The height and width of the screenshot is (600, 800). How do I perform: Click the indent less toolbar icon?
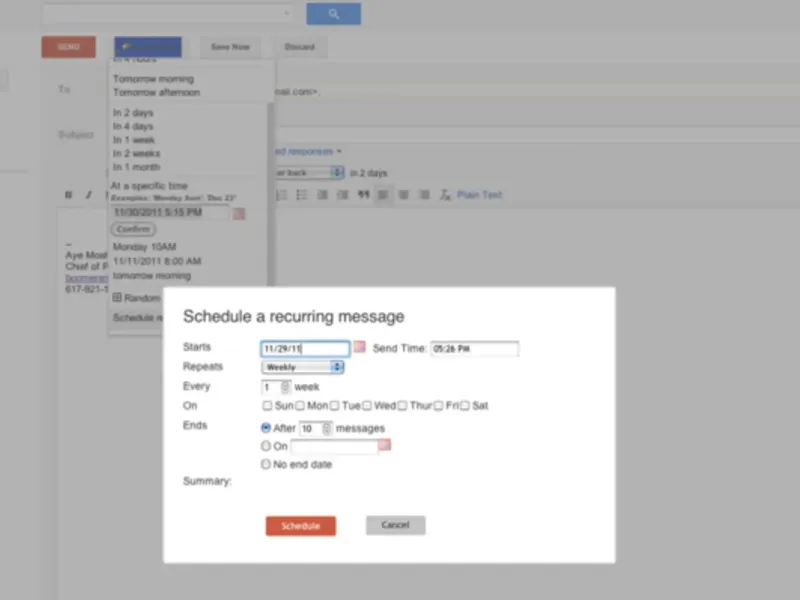point(322,195)
